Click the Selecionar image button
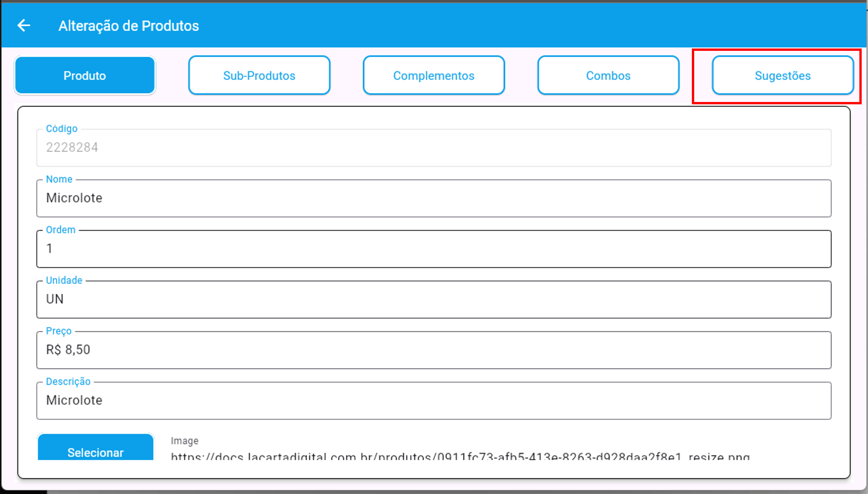 click(95, 447)
